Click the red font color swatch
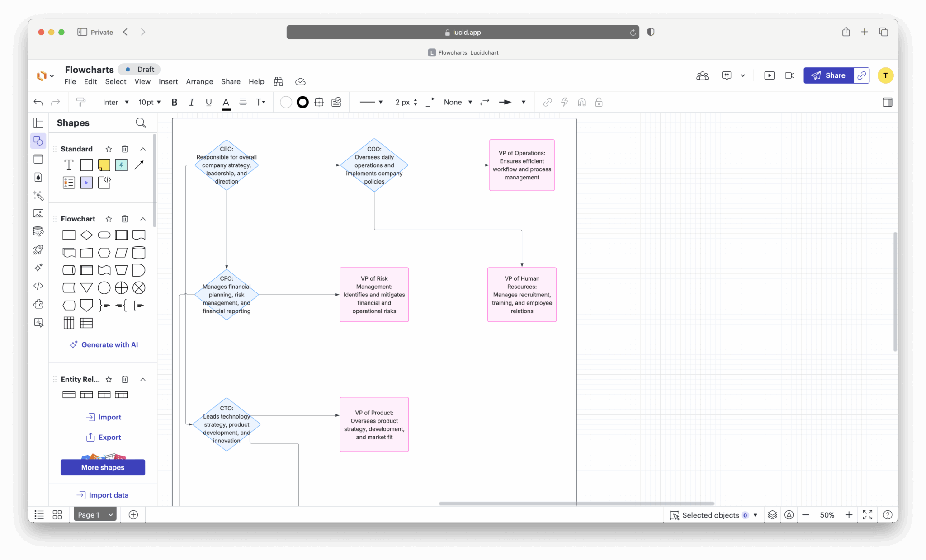 pos(226,102)
